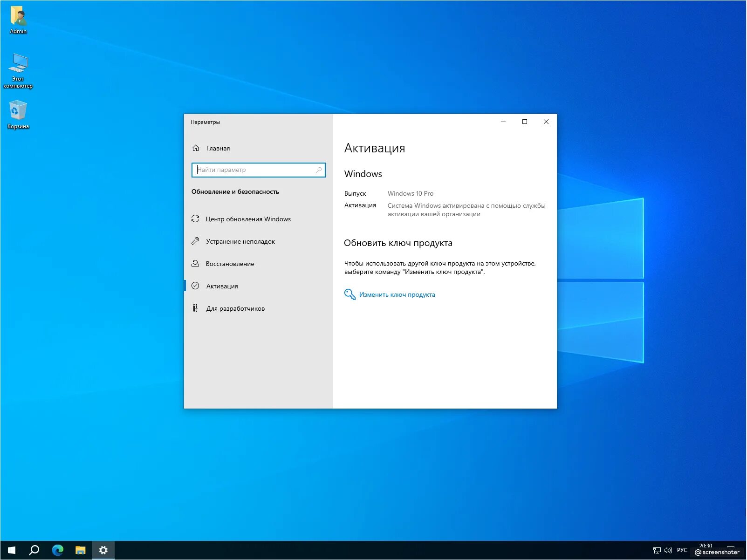Click the Windows 10 Pro edition text
Image resolution: width=747 pixels, height=560 pixels.
pyautogui.click(x=411, y=193)
